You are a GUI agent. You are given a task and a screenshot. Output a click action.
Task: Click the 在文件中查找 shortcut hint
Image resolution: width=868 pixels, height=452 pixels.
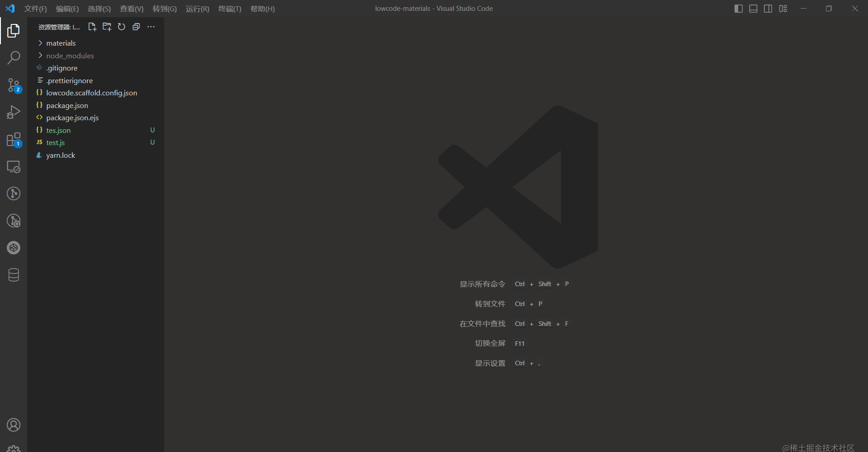(482, 324)
